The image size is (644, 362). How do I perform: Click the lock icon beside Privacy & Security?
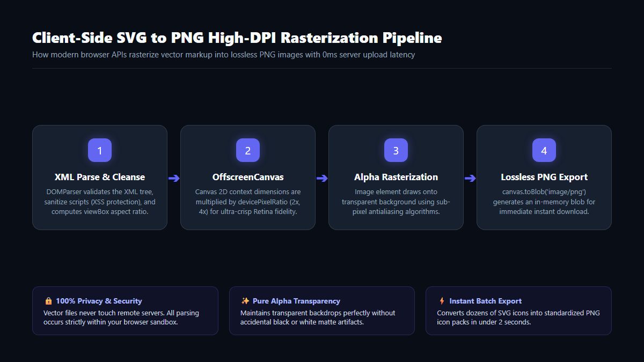pyautogui.click(x=48, y=301)
